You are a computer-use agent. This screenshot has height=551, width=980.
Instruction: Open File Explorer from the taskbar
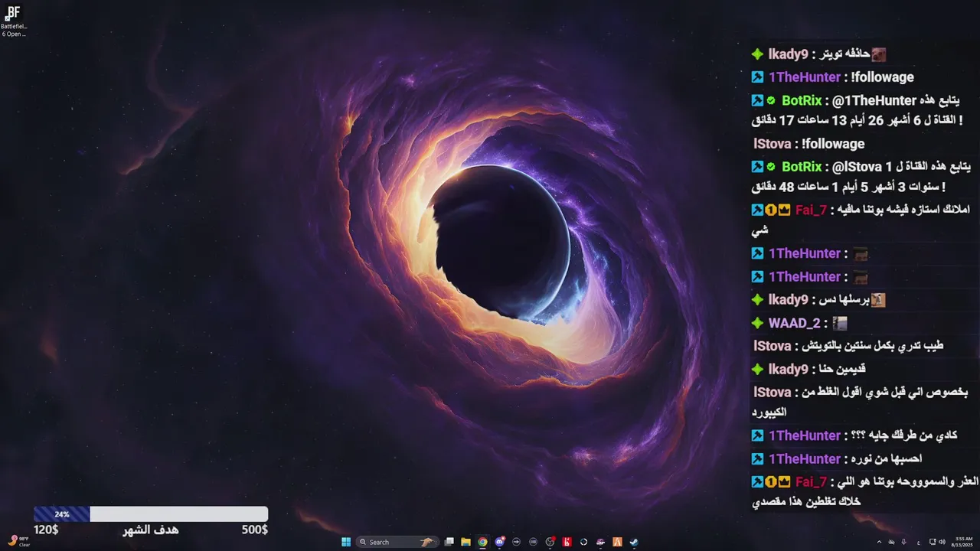click(465, 542)
